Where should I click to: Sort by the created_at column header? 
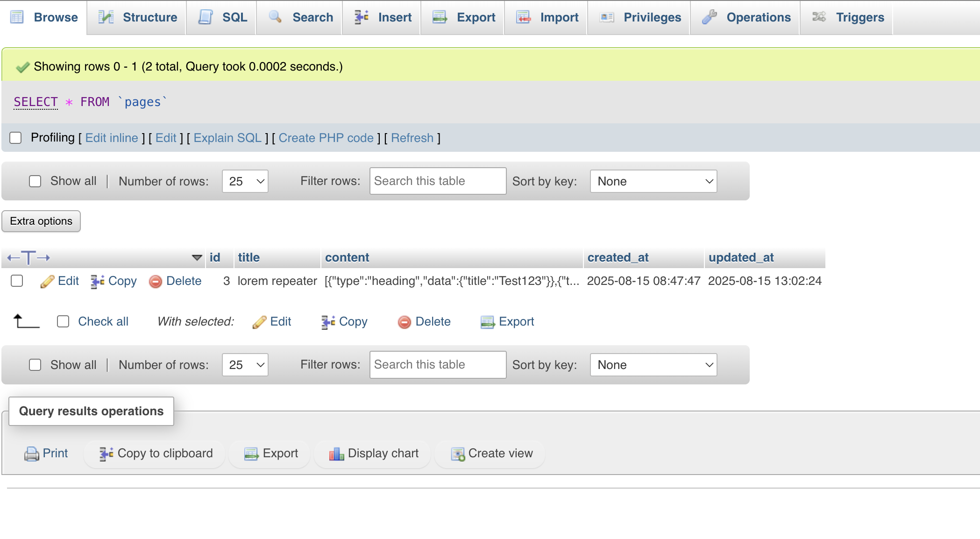[618, 257]
